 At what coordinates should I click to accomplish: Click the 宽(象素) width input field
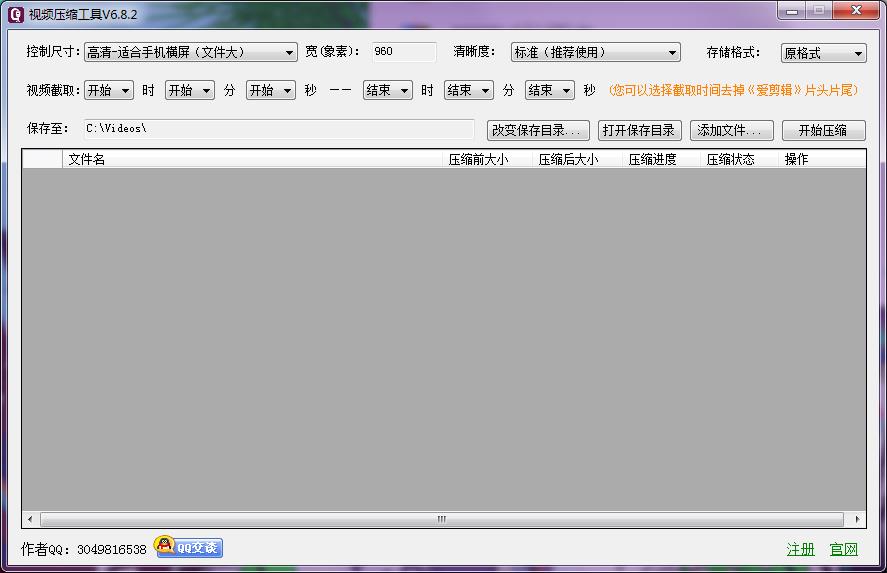404,52
